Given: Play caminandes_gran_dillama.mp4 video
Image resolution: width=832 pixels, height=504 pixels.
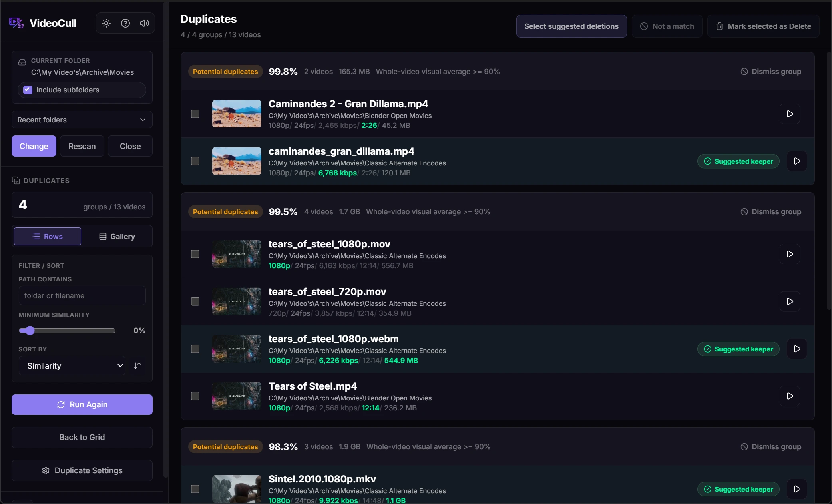Looking at the screenshot, I should point(797,161).
